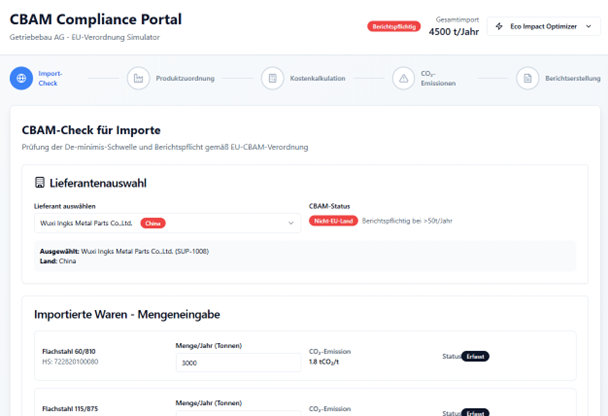Click the Erfasst status badge for Flachstahl 60/810
The height and width of the screenshot is (416, 608).
[x=475, y=356]
